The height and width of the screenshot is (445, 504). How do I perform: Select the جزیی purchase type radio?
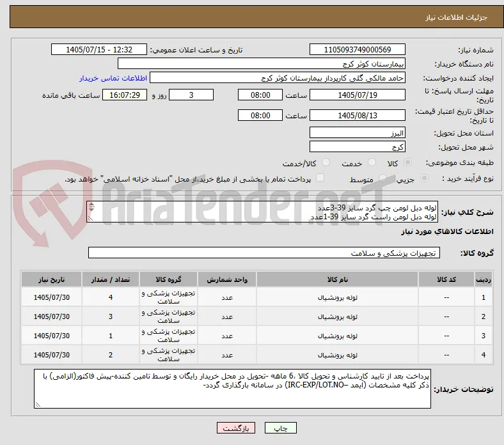[424, 178]
